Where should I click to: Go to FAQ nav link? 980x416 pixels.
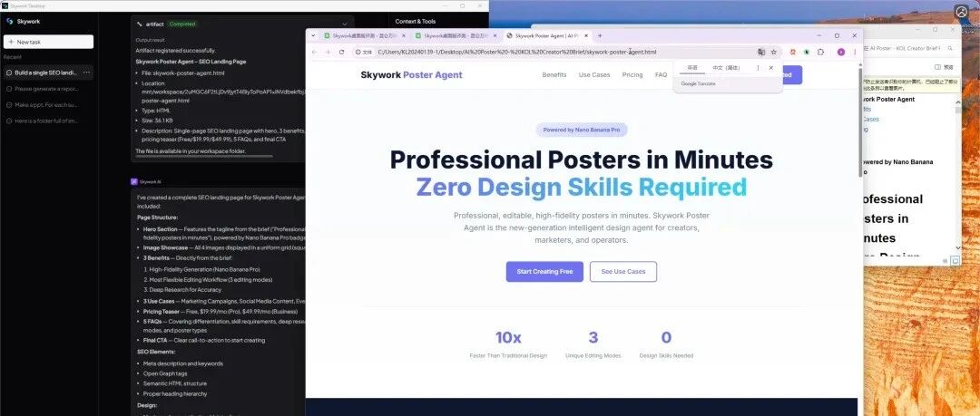(x=661, y=75)
